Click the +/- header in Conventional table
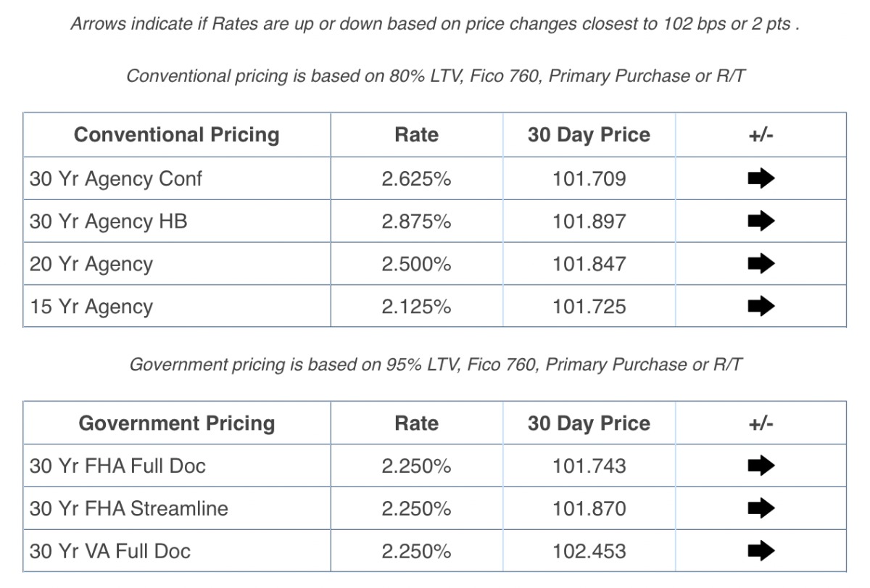The width and height of the screenshot is (870, 588). coord(761,135)
